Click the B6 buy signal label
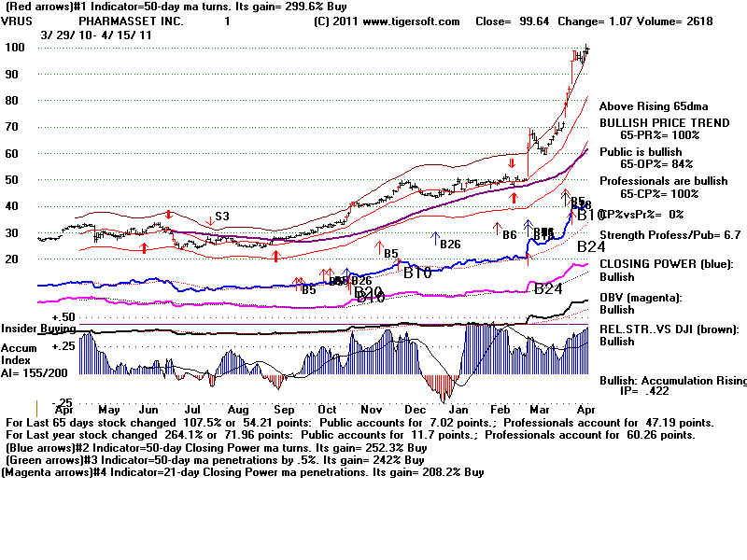The height and width of the screenshot is (560, 747). pos(510,235)
